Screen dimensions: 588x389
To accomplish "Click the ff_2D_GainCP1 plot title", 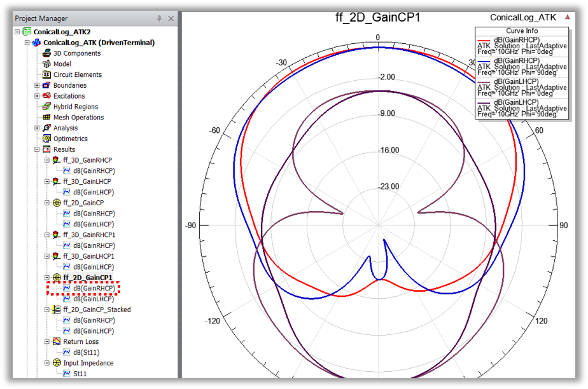I will [x=377, y=17].
